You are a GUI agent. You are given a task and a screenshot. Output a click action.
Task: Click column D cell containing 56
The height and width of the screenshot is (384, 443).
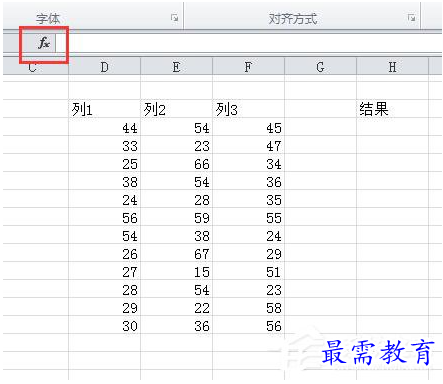[105, 217]
